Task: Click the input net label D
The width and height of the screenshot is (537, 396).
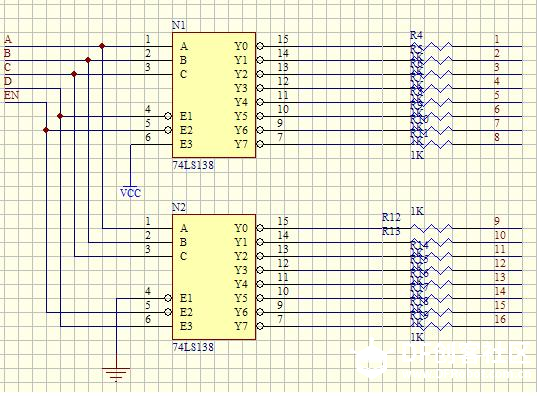Action: 8,81
